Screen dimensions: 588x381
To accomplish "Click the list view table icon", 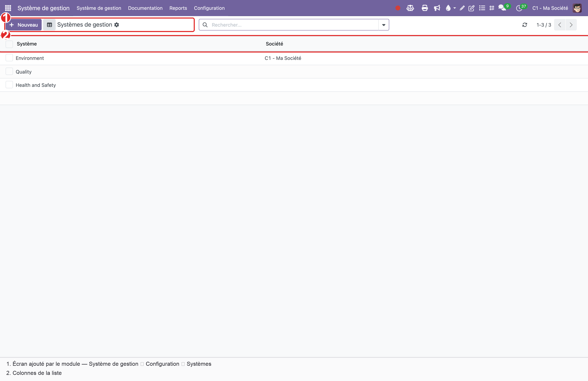I will tap(49, 25).
